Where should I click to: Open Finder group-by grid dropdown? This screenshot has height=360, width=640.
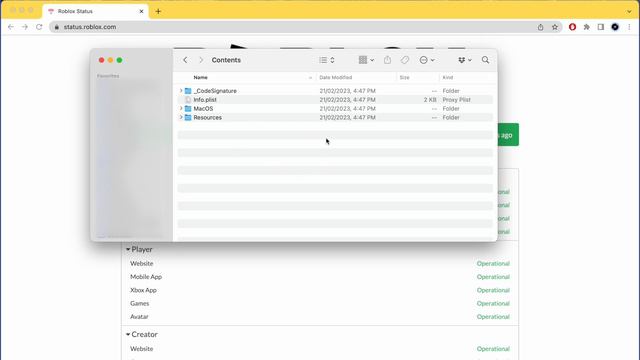[x=366, y=60]
